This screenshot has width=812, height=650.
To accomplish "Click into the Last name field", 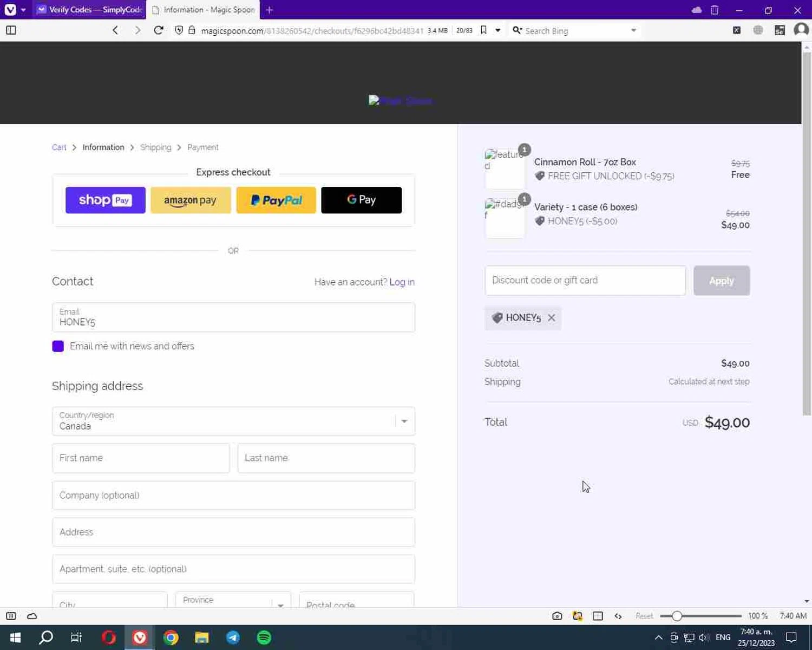I will click(x=326, y=458).
